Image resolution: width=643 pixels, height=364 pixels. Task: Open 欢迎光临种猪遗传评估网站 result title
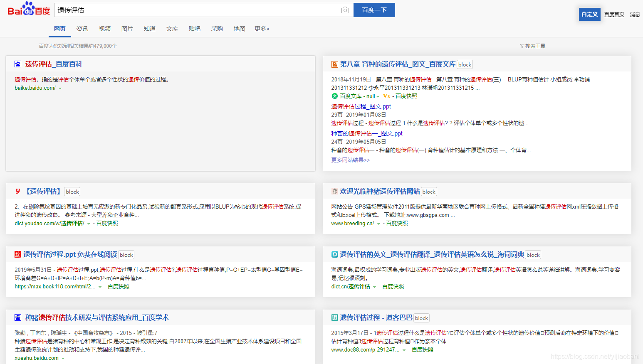click(x=380, y=191)
